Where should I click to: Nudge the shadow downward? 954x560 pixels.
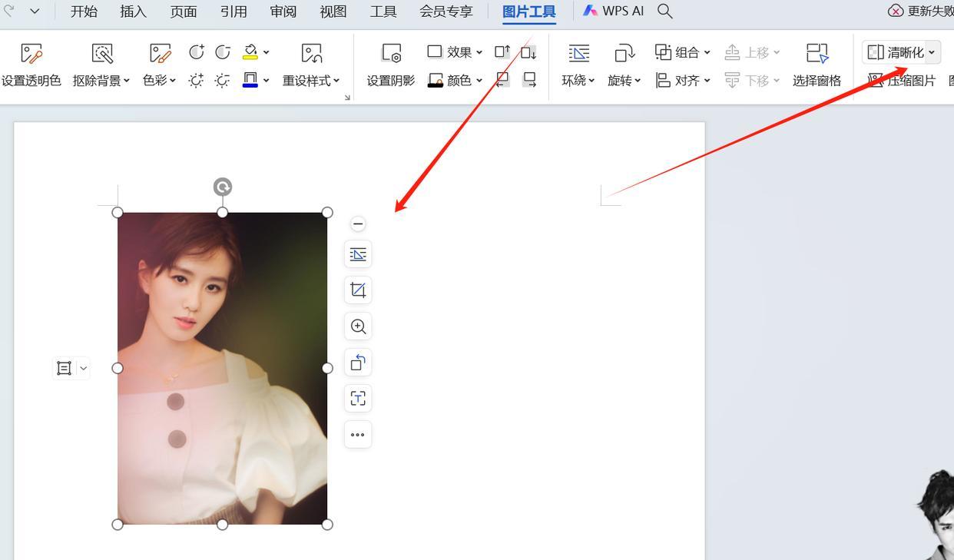pos(528,52)
